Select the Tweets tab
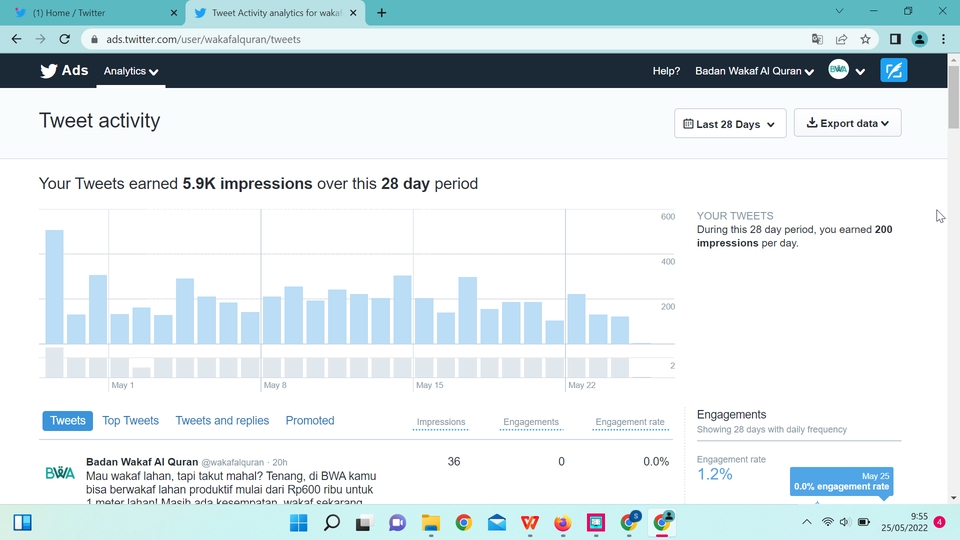This screenshot has height=540, width=960. [x=67, y=421]
